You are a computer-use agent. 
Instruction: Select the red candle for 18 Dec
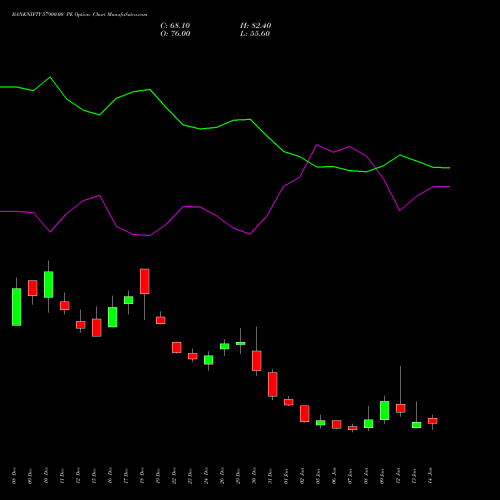pyautogui.click(x=145, y=281)
